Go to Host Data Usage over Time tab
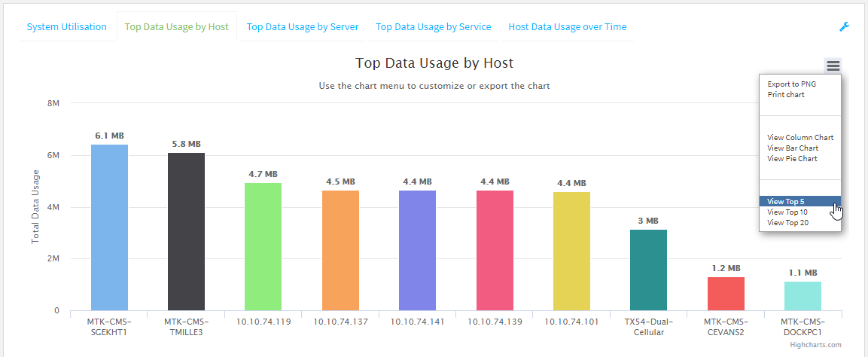 tap(567, 27)
